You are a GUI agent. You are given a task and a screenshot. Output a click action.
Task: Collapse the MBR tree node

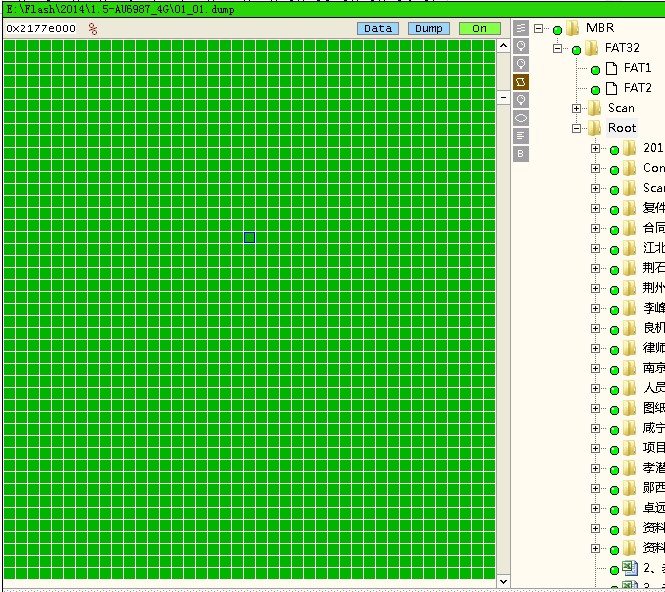tap(539, 28)
